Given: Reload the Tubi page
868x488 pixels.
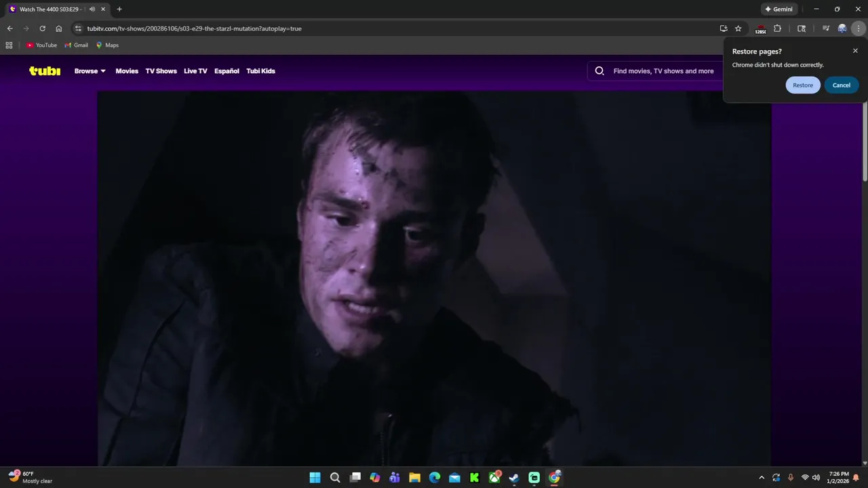Looking at the screenshot, I should [x=42, y=28].
